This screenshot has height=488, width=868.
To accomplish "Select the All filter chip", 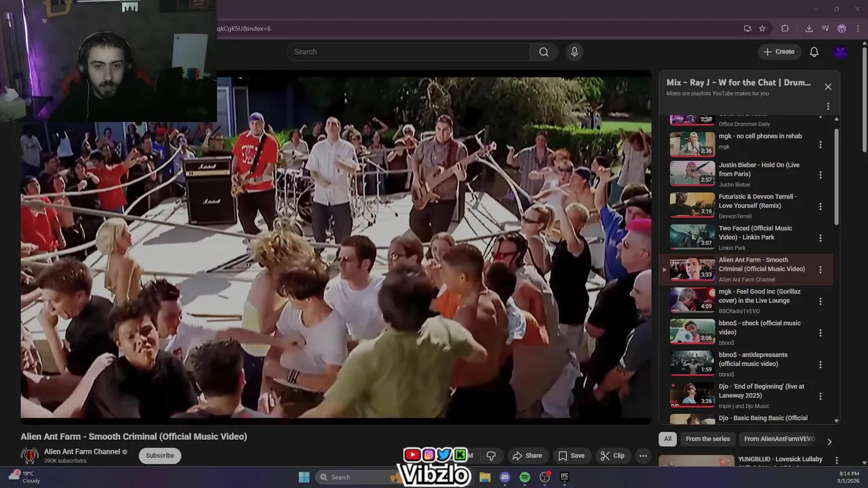I will click(667, 439).
